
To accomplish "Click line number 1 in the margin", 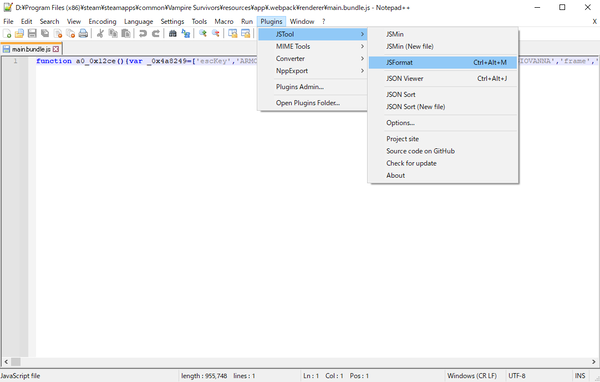I will [15, 61].
